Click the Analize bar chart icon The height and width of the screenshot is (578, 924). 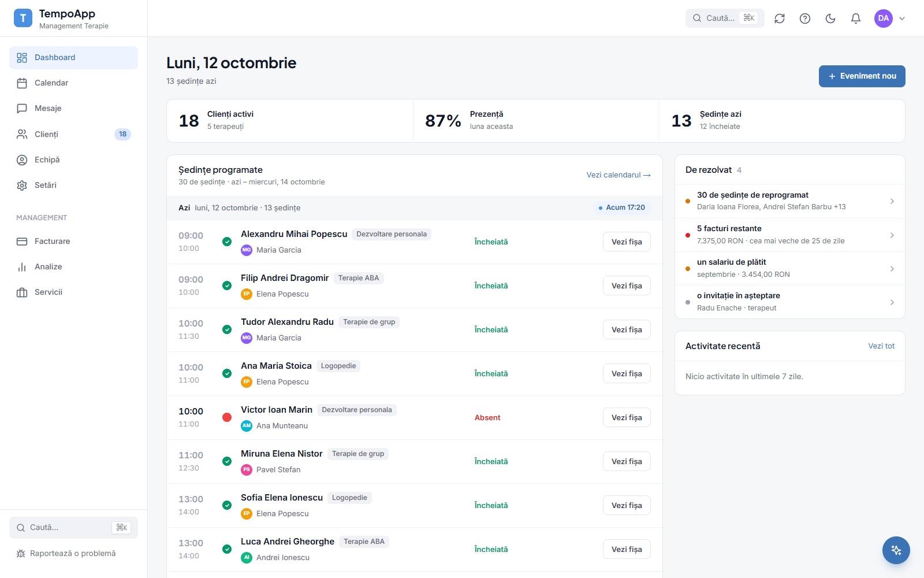pos(22,267)
